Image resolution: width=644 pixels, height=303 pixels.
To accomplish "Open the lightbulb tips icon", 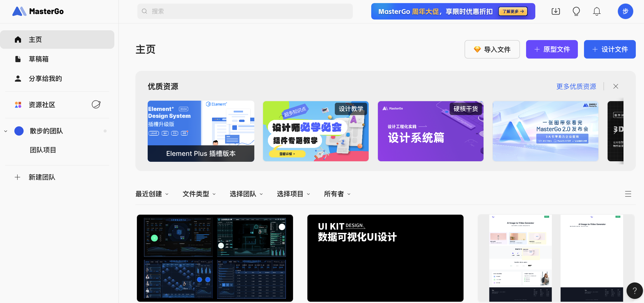I will coord(576,11).
